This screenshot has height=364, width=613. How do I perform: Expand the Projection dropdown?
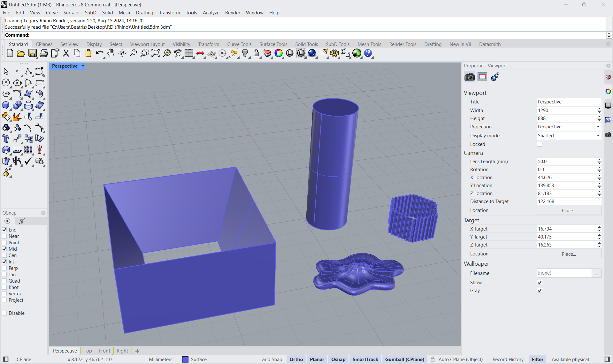pyautogui.click(x=568, y=127)
